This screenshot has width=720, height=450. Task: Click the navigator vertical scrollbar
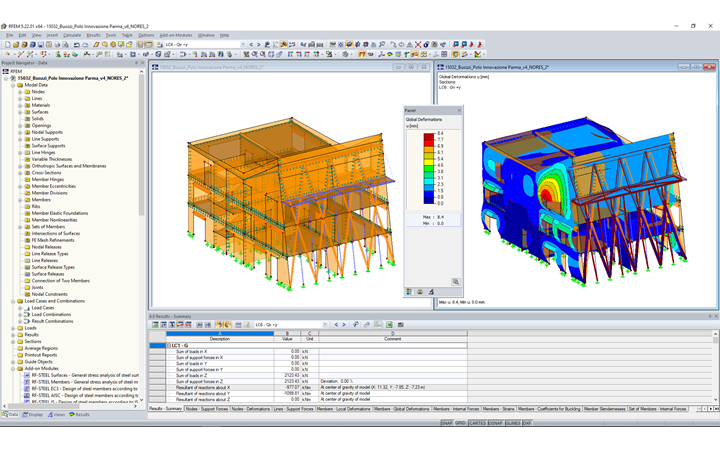point(141,145)
